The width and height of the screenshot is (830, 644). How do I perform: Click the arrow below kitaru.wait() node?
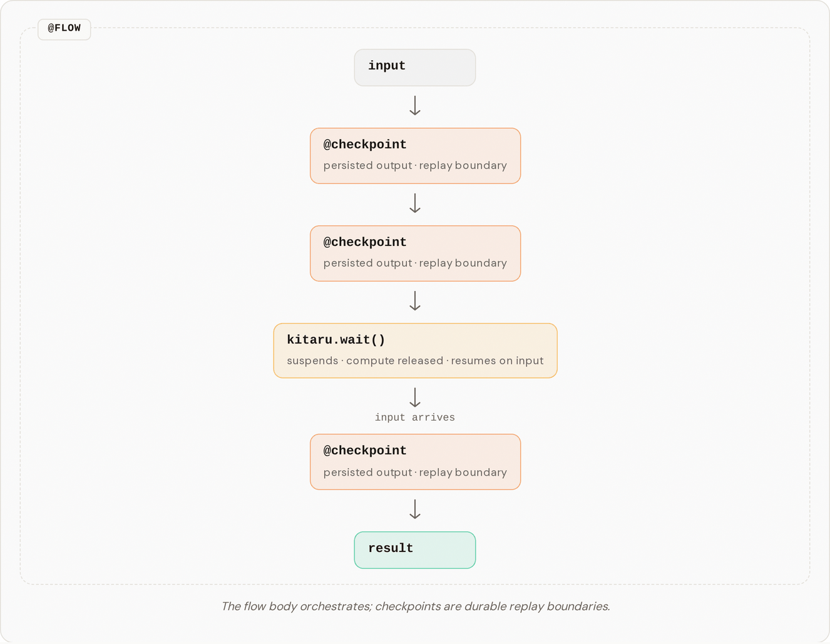coord(415,397)
